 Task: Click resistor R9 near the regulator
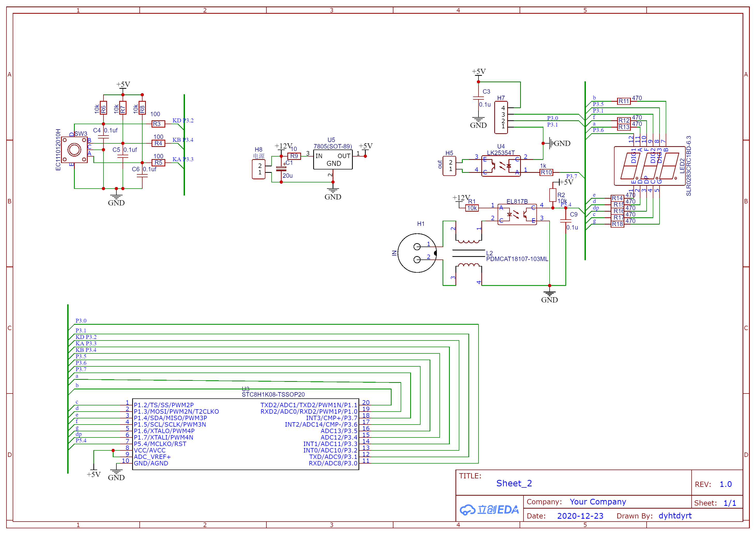[x=294, y=156]
